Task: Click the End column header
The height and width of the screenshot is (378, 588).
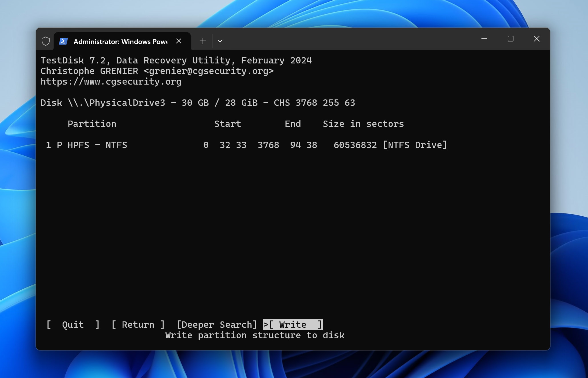Action: pyautogui.click(x=293, y=124)
